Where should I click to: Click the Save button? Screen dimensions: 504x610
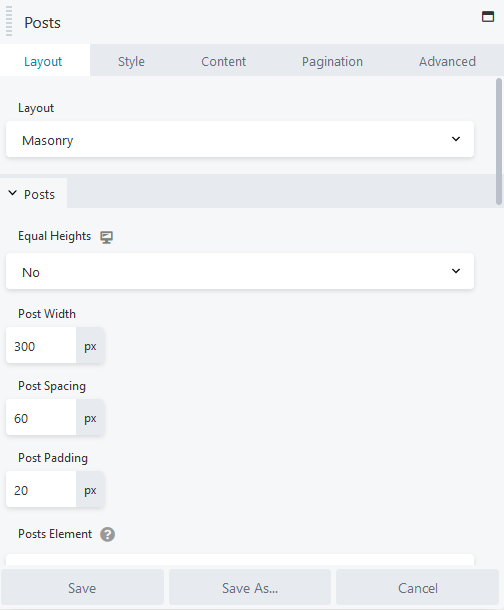[82, 587]
